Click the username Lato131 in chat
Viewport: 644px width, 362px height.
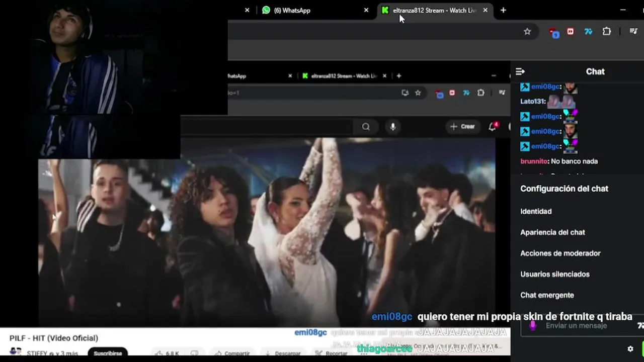(532, 102)
